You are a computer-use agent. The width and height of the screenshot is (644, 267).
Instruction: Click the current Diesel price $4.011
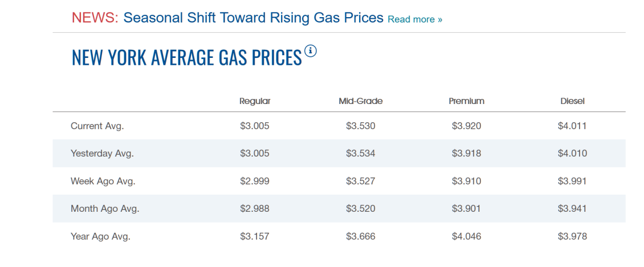(572, 126)
